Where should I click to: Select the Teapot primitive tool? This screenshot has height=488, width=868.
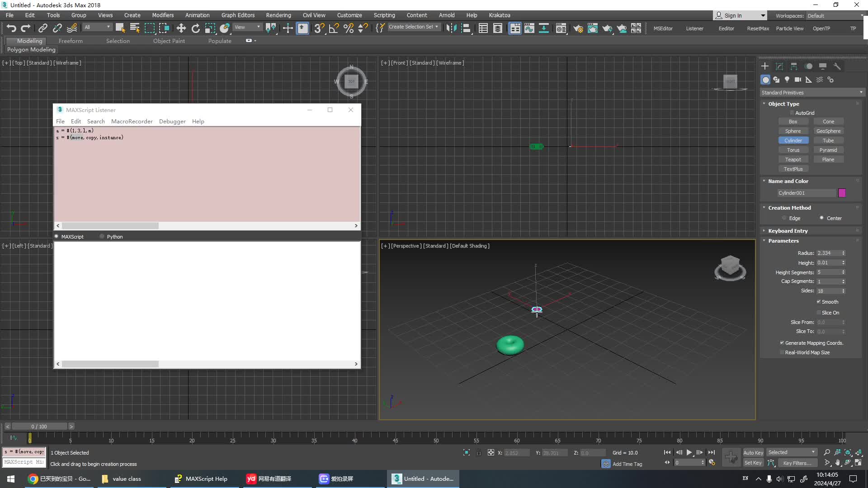793,159
